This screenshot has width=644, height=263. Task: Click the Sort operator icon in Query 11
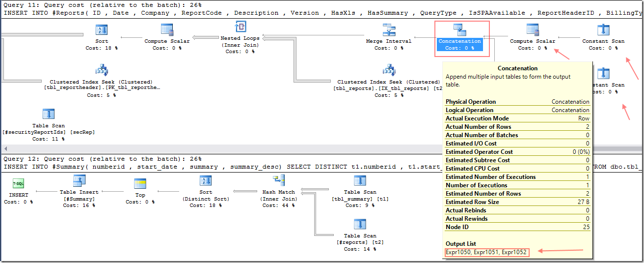pyautogui.click(x=102, y=30)
